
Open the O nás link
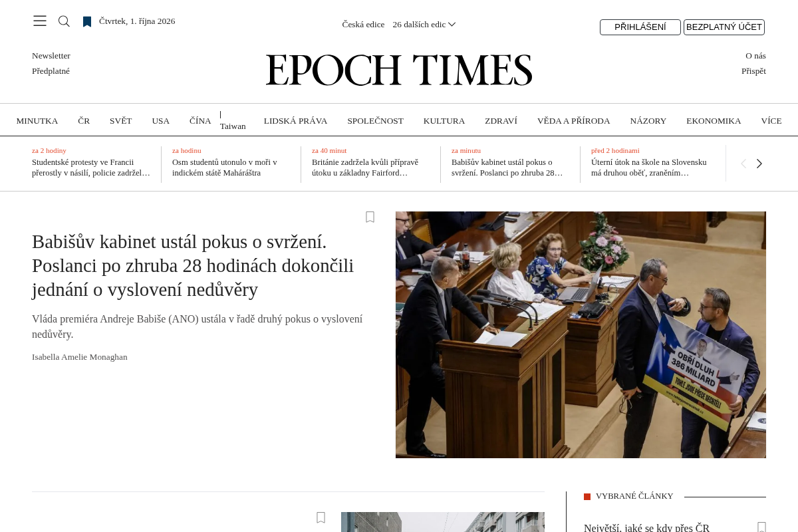click(755, 56)
